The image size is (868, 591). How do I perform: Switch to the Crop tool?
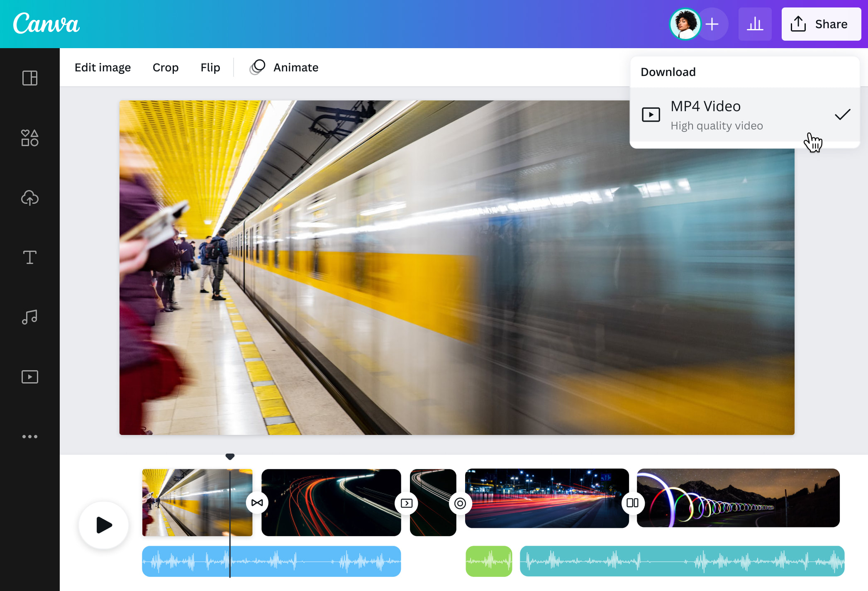pos(165,67)
